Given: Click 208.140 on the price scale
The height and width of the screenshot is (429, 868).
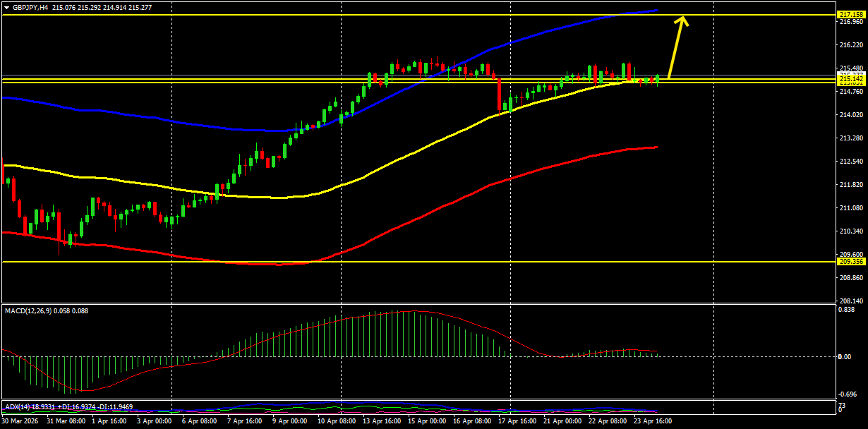Looking at the screenshot, I should pyautogui.click(x=852, y=300).
